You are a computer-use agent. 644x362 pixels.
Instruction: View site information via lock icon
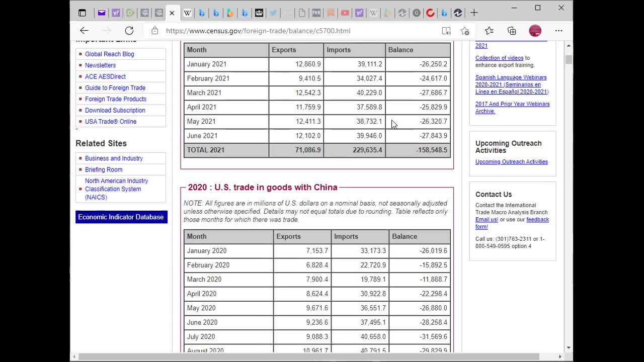tap(155, 31)
